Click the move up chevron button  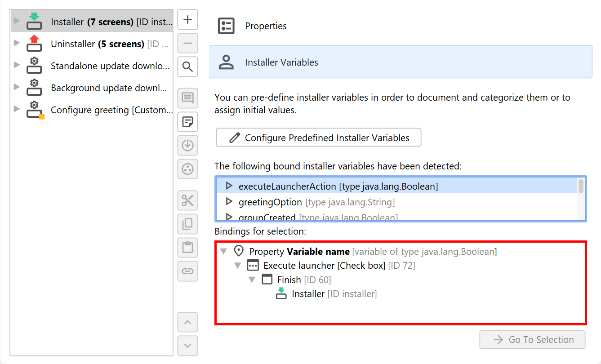coord(188,322)
